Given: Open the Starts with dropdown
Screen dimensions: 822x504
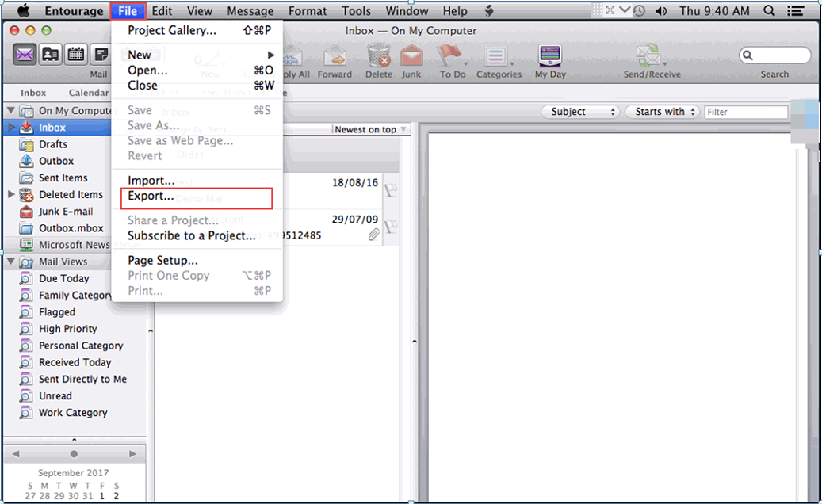Looking at the screenshot, I should click(x=663, y=112).
